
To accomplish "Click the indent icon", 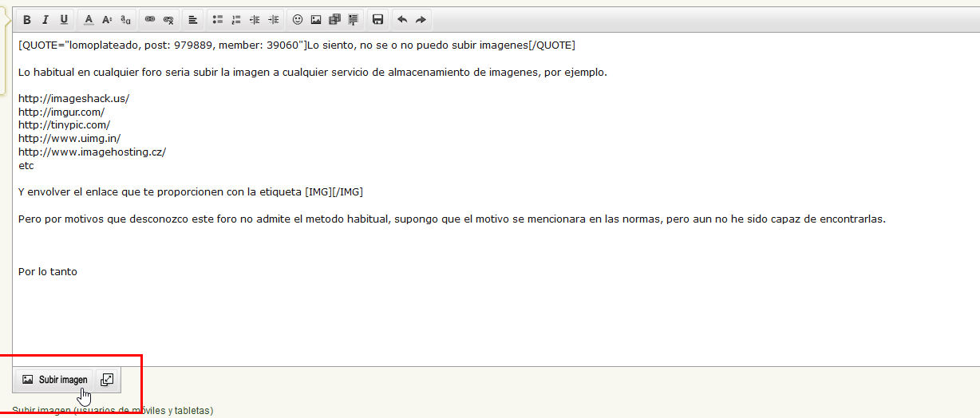I will coord(274,19).
